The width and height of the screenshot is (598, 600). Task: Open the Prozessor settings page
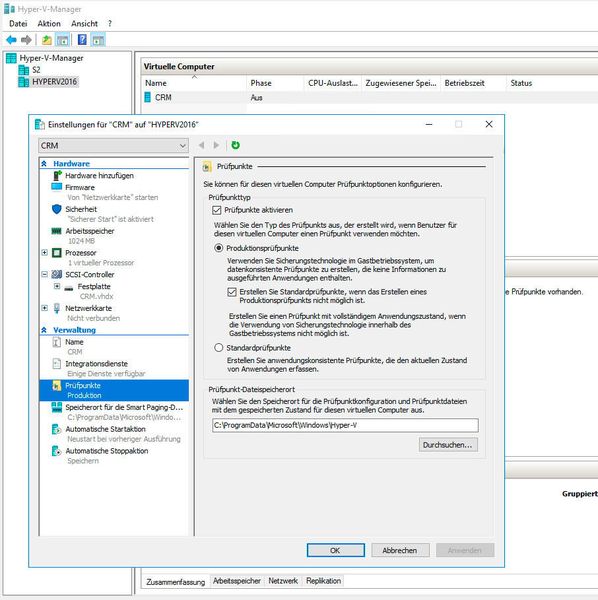[80, 253]
